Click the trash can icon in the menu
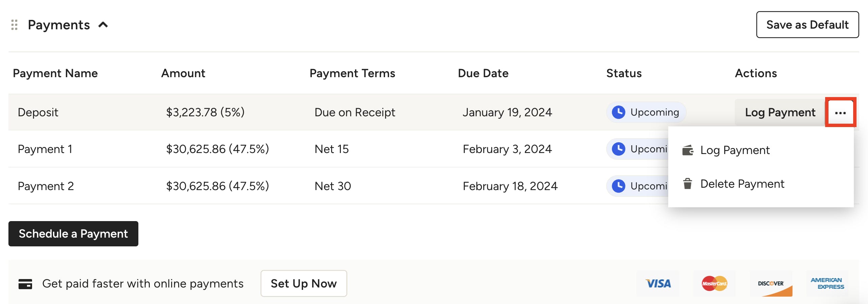This screenshot has width=868, height=304. [687, 184]
